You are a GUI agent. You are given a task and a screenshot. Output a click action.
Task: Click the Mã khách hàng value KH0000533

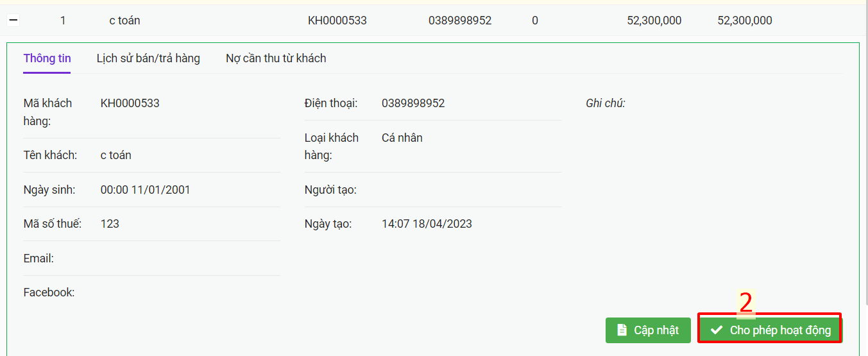point(130,103)
